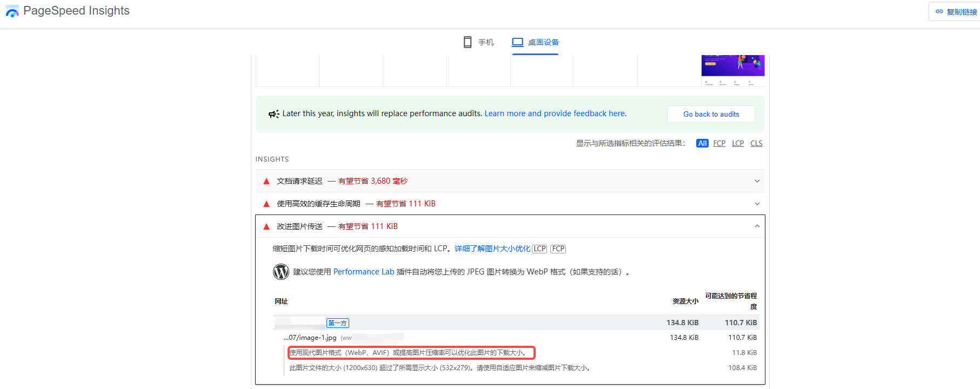Collapse the 改进图片传送 insight chevron
This screenshot has width=980, height=389.
757,226
